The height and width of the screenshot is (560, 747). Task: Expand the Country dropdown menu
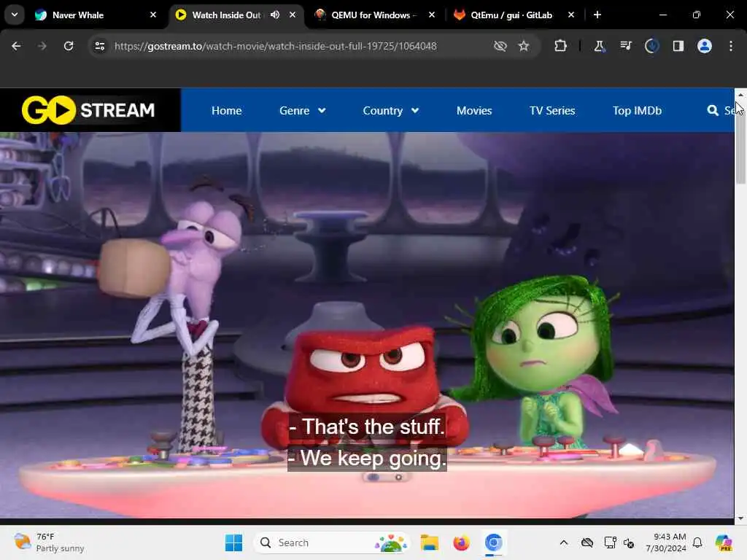pos(391,111)
